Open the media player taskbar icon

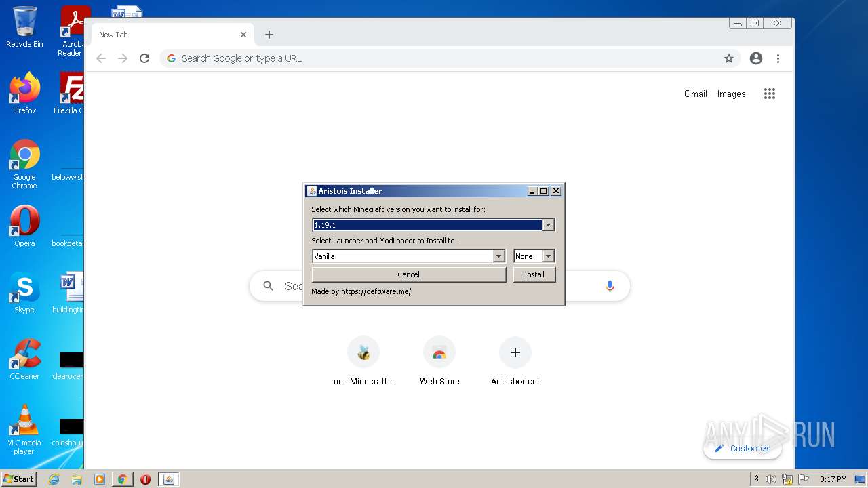tap(100, 479)
